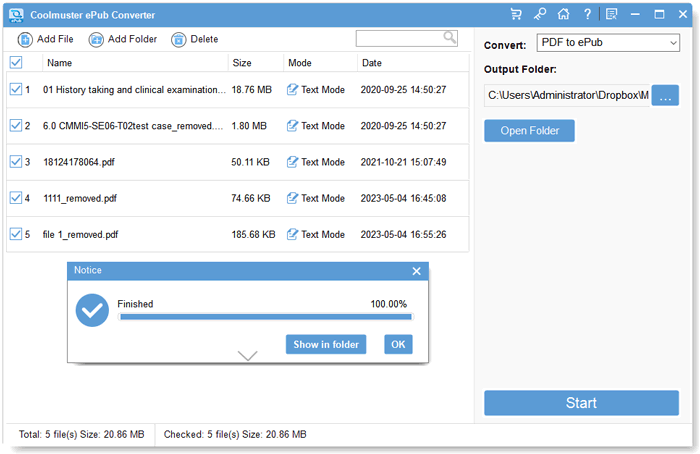Screen dimensions: 700x454
Task: Open the Convert PDF to ePub dropdown
Action: pyautogui.click(x=607, y=43)
